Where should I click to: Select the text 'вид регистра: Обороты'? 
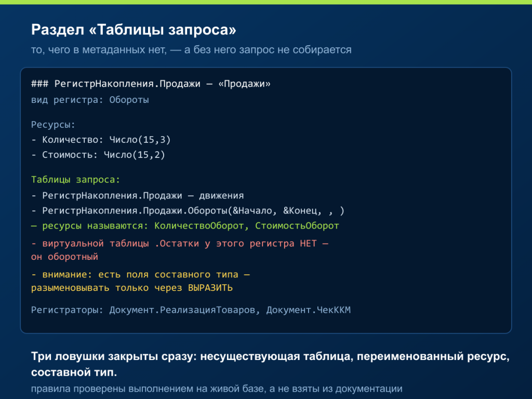tap(90, 100)
